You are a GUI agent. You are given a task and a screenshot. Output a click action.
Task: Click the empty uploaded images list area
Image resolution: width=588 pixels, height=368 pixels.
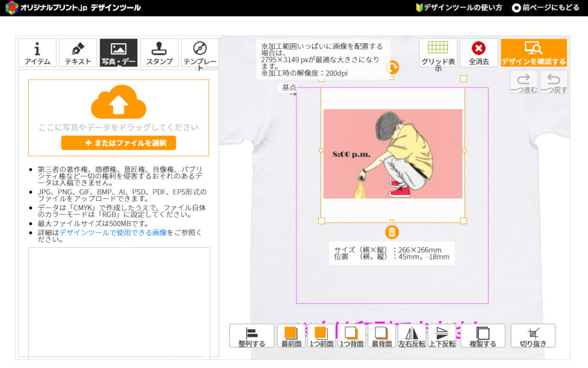[x=119, y=302]
